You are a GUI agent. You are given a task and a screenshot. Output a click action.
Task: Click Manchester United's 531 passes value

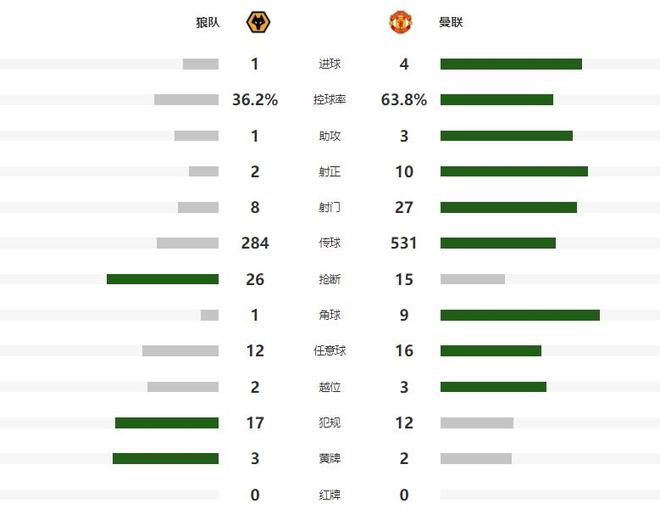(x=404, y=243)
